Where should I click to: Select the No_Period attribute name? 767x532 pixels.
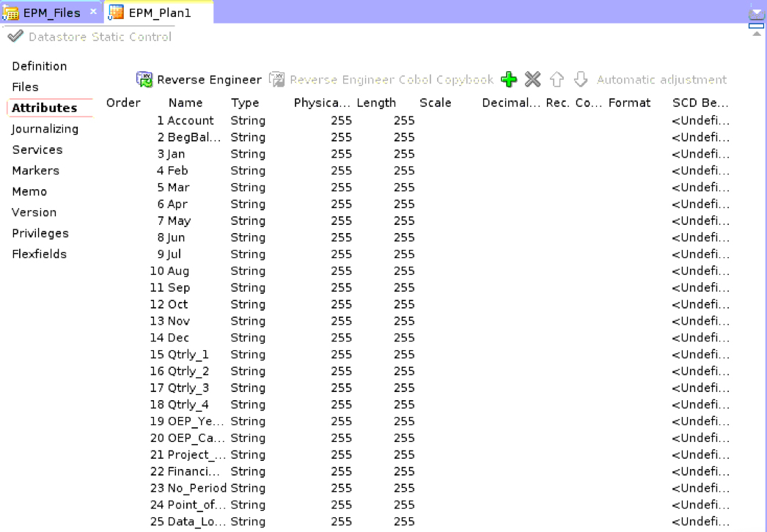coord(197,488)
